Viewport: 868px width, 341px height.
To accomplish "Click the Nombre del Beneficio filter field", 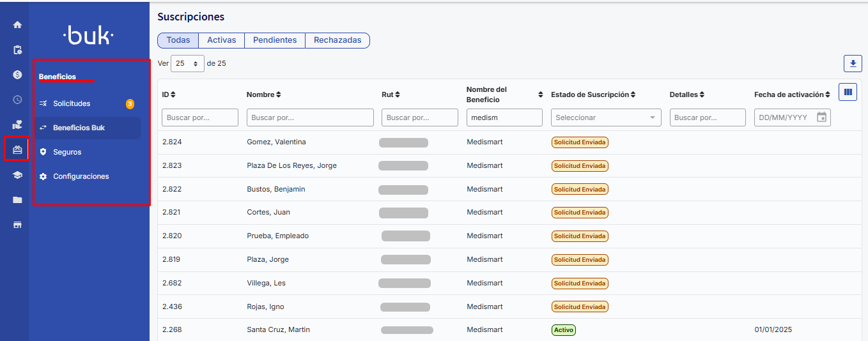I will tap(504, 117).
